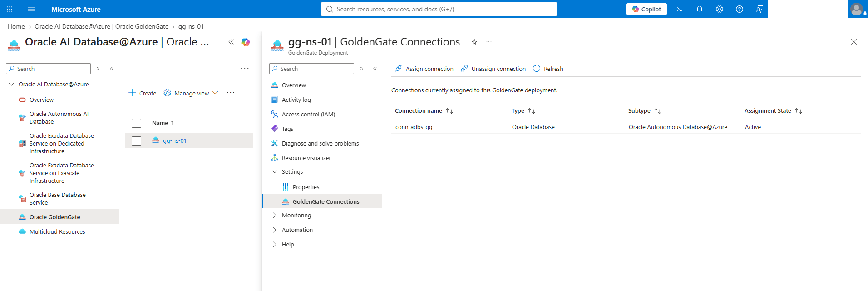This screenshot has width=868, height=291.
Task: Open portal settings gear
Action: click(720, 9)
